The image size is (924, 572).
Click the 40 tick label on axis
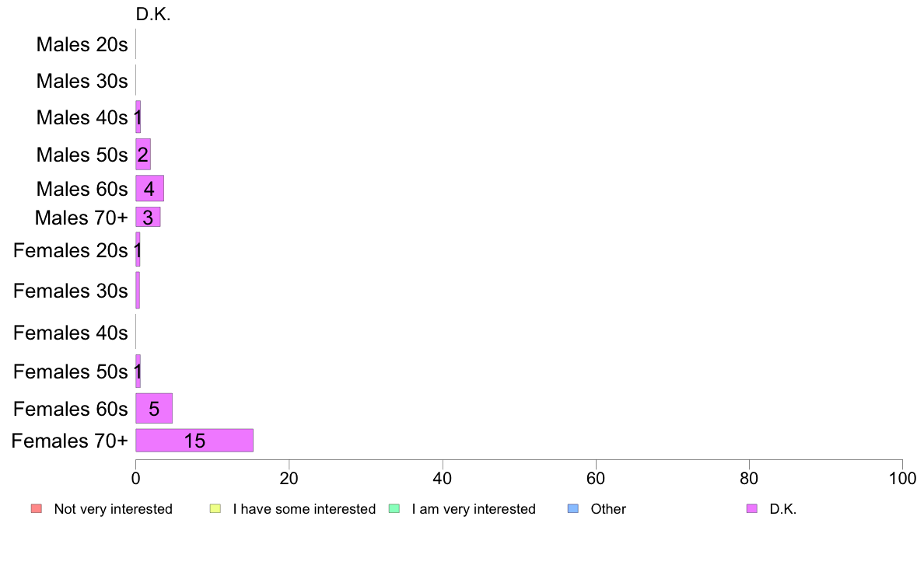pyautogui.click(x=442, y=478)
